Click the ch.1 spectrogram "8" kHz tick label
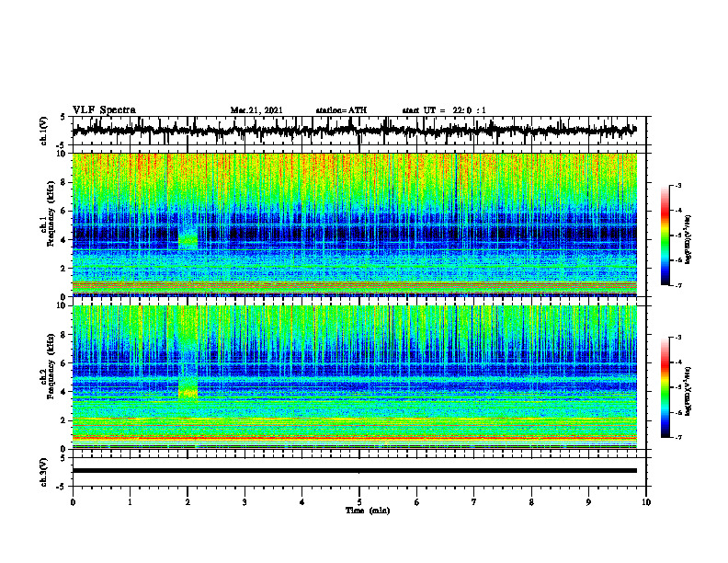The image size is (728, 563). tap(64, 182)
